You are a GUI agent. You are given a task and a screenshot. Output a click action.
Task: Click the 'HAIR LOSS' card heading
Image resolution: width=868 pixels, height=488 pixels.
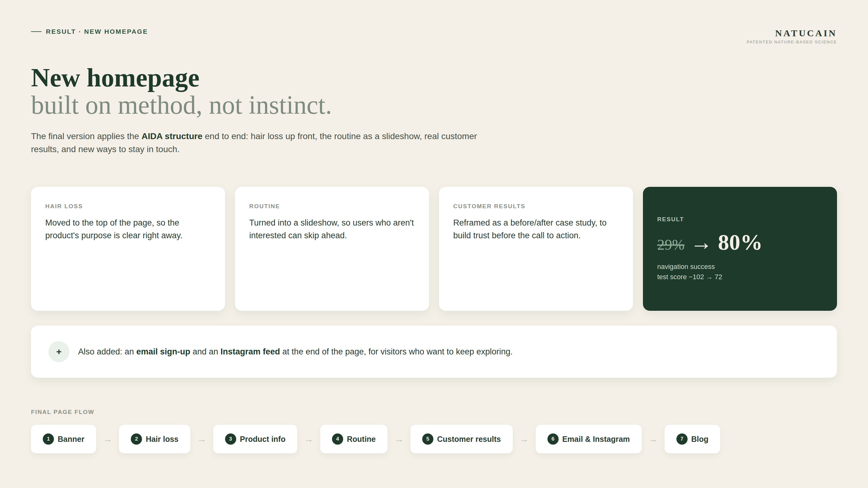pos(64,206)
